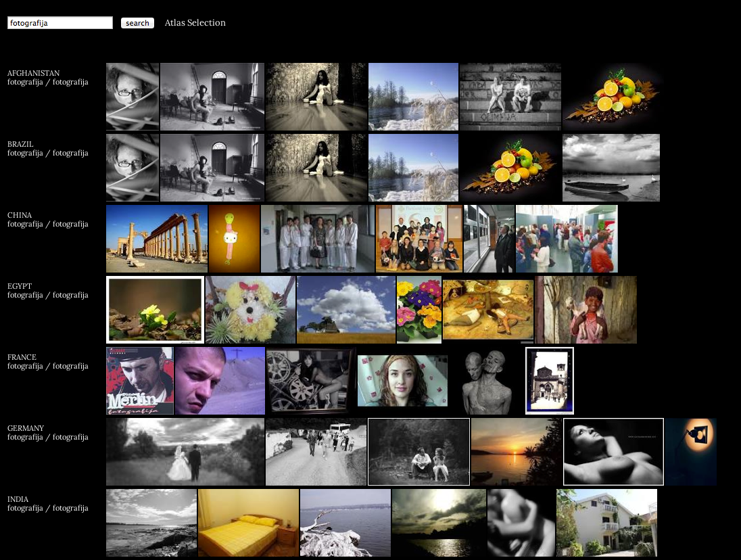Open India abstract black-and-white body photo

(x=521, y=523)
